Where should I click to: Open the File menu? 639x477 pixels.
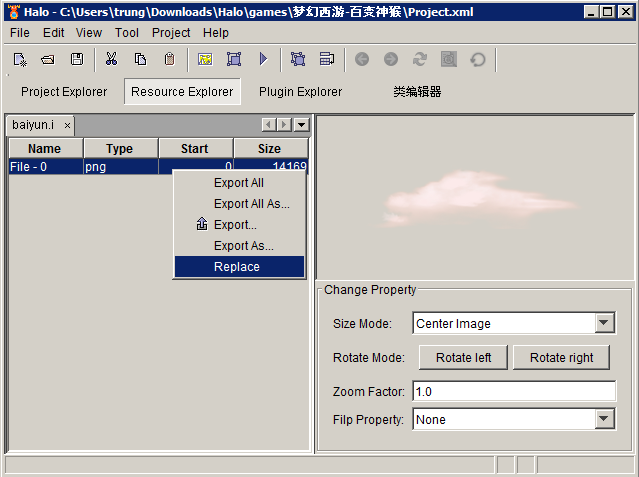click(20, 33)
